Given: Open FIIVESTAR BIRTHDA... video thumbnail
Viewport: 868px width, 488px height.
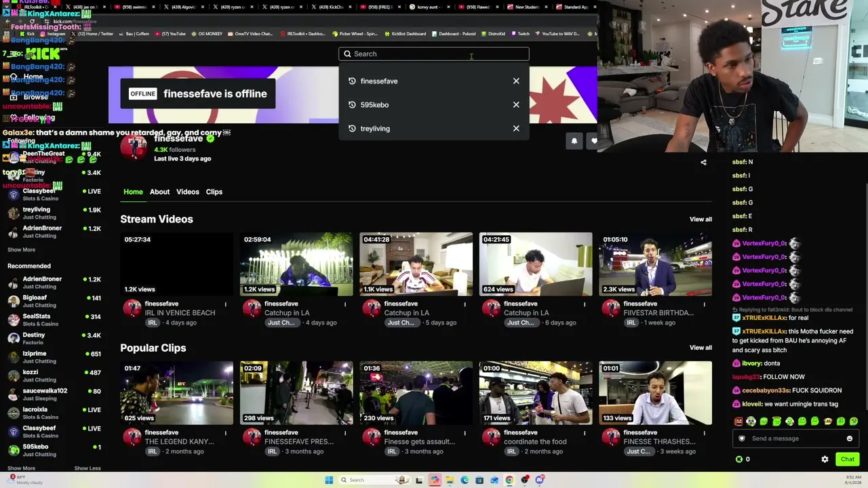Looking at the screenshot, I should tap(655, 264).
